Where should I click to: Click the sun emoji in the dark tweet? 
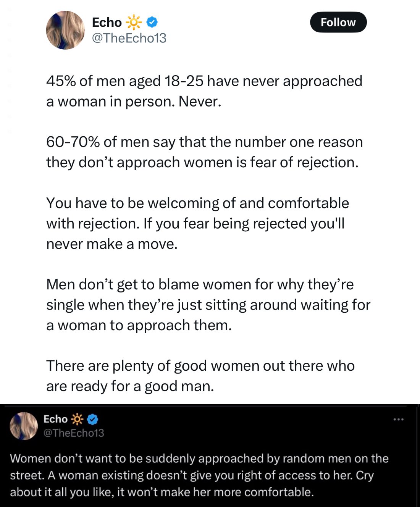[x=77, y=419]
